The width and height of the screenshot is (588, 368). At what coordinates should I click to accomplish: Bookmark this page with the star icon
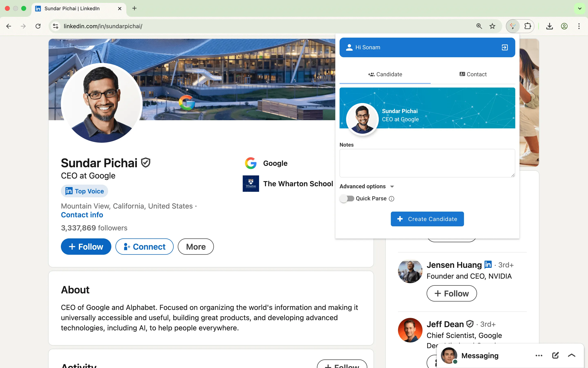[x=492, y=26]
